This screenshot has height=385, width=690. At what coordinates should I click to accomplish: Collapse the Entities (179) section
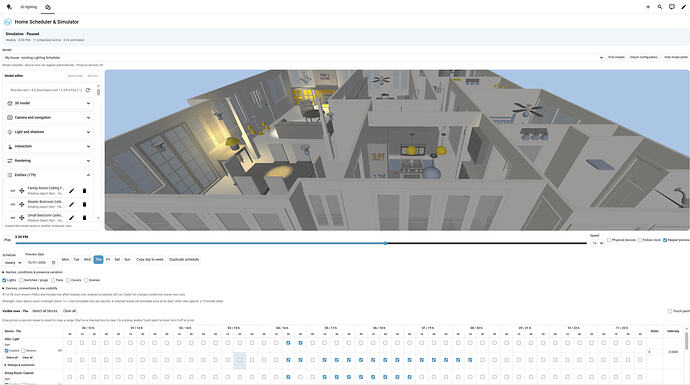[88, 175]
